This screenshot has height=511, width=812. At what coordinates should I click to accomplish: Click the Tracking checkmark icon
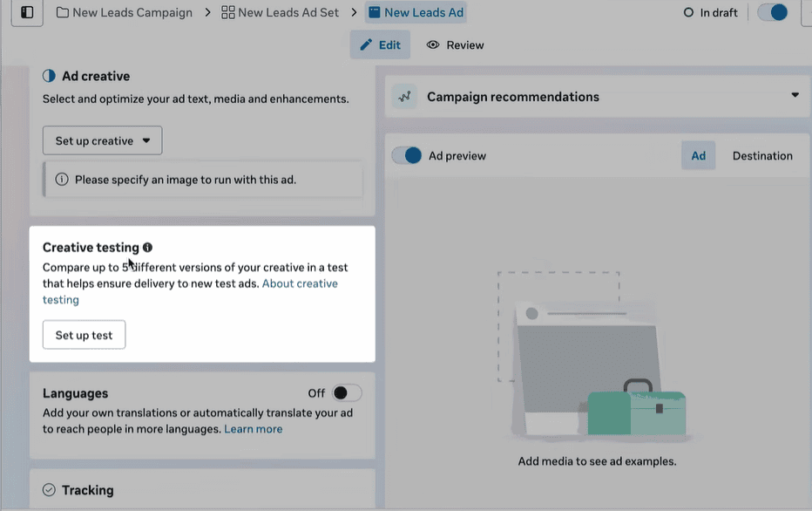tap(50, 490)
